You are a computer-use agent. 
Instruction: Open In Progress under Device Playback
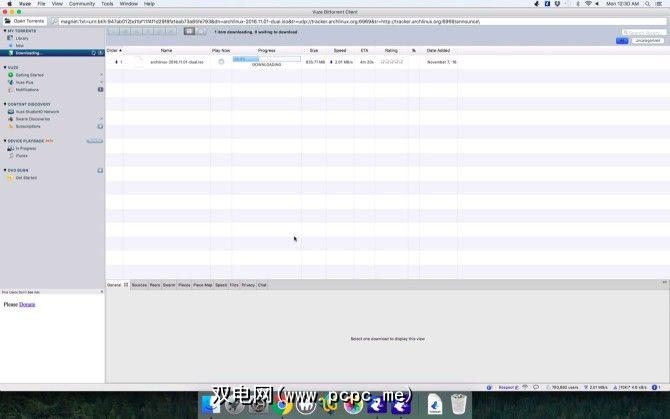point(26,149)
